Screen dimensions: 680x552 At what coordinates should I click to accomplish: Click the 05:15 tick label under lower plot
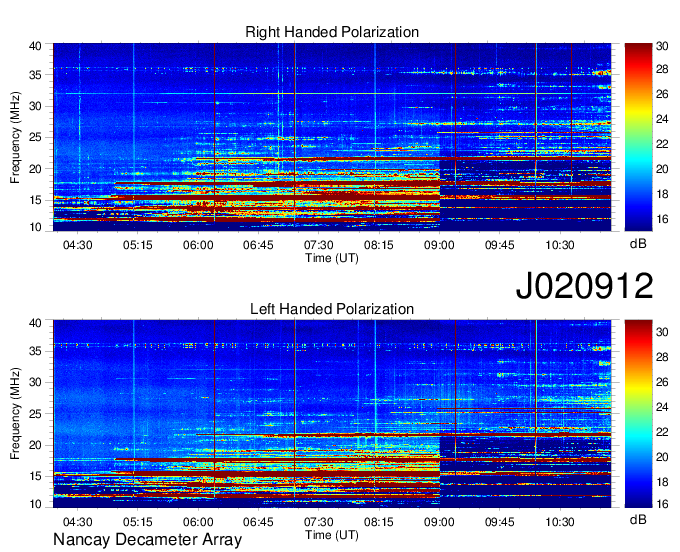point(138,522)
